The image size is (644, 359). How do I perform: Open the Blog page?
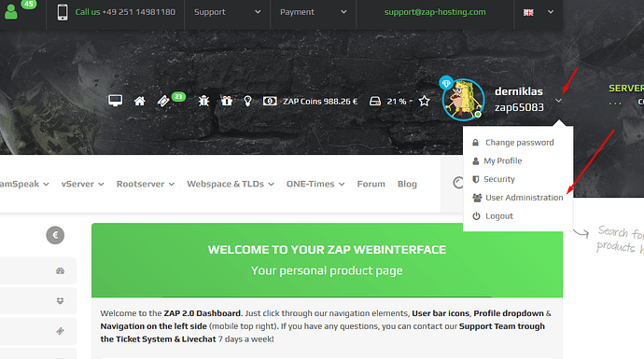(x=407, y=185)
